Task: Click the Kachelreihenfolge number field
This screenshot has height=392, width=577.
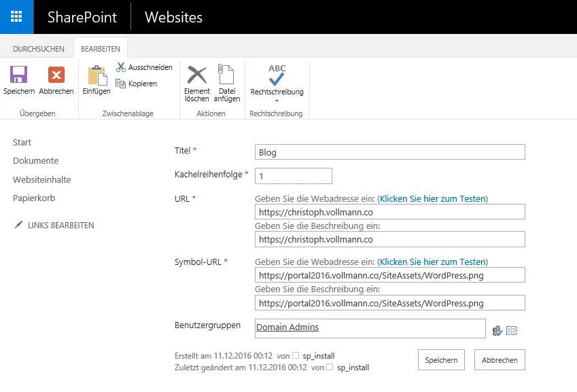Action: pyautogui.click(x=294, y=176)
